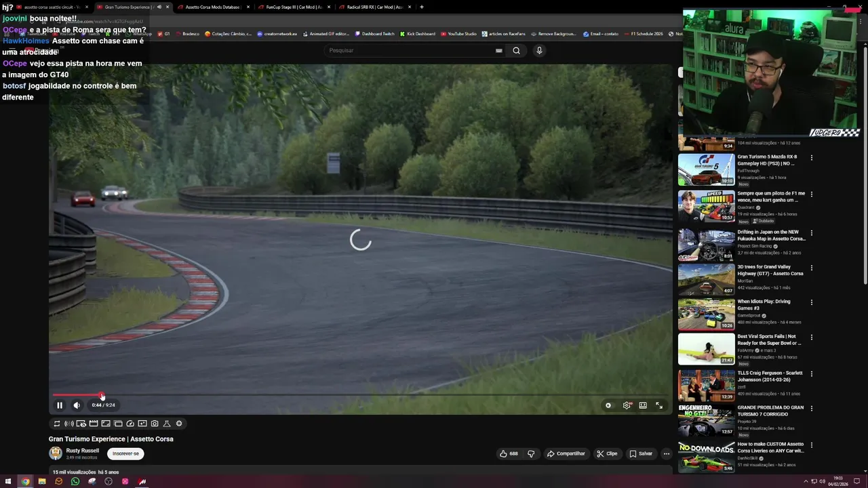The height and width of the screenshot is (488, 868).
Task: Open the 'Radical SR8 RX | Car Mod' tab
Action: [x=374, y=7]
